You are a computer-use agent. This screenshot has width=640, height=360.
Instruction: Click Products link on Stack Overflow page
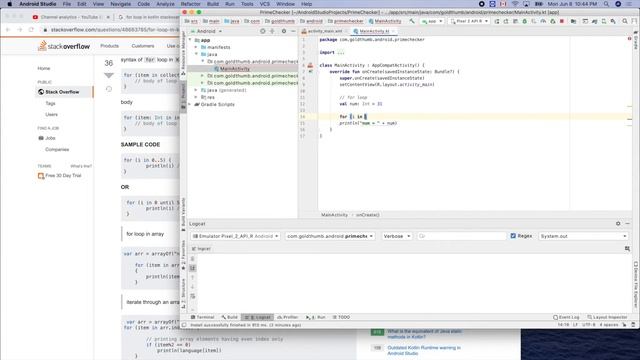[109, 46]
